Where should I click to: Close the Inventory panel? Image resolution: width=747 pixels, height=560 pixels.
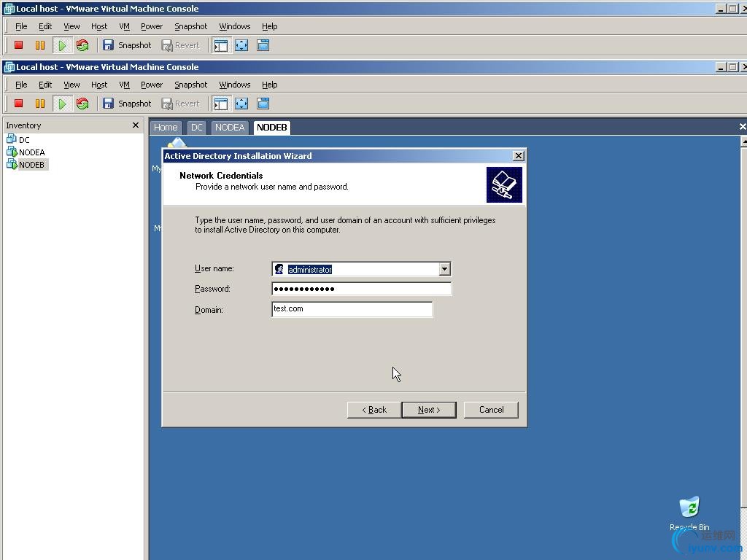point(135,125)
